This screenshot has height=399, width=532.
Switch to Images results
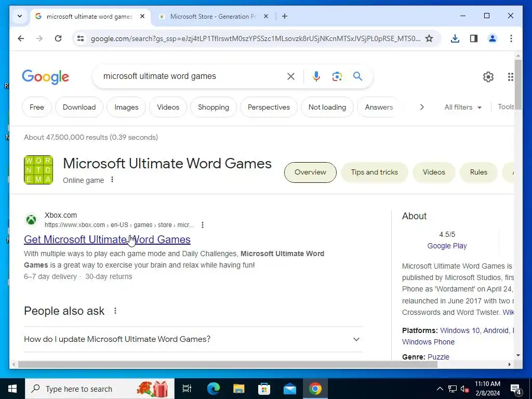126,107
